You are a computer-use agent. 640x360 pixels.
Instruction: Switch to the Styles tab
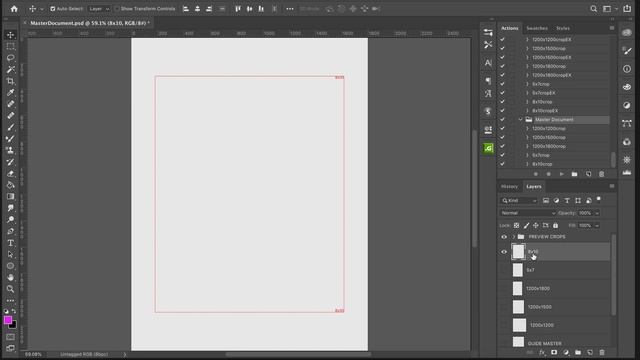pos(563,28)
